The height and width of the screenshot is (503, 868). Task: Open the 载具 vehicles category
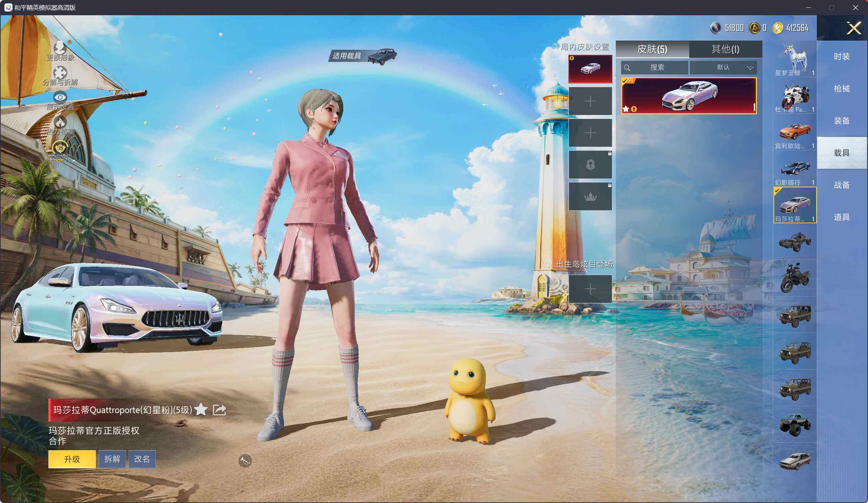tap(842, 153)
